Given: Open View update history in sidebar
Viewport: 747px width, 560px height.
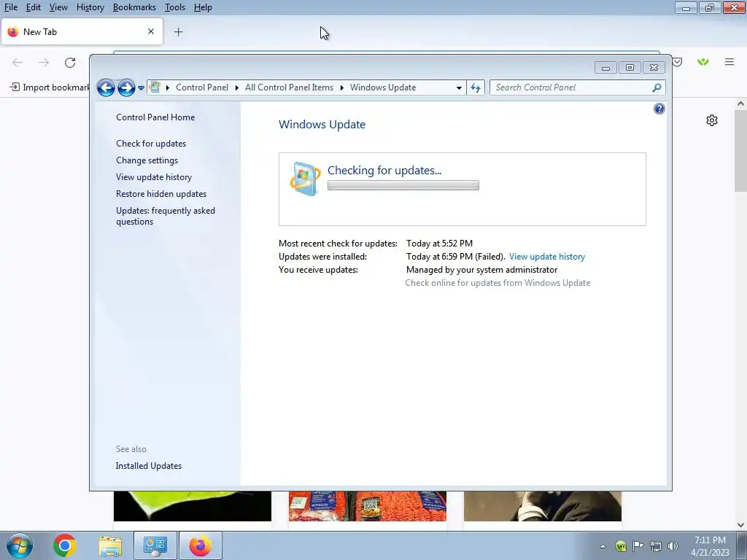Looking at the screenshot, I should 154,177.
